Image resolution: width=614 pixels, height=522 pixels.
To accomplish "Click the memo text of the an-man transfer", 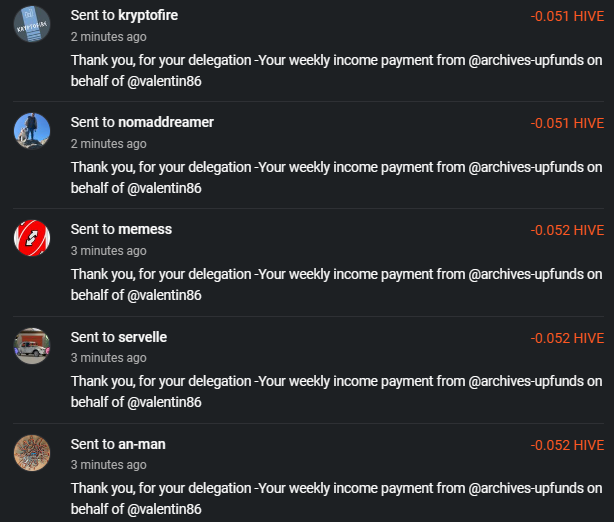I will click(336, 499).
